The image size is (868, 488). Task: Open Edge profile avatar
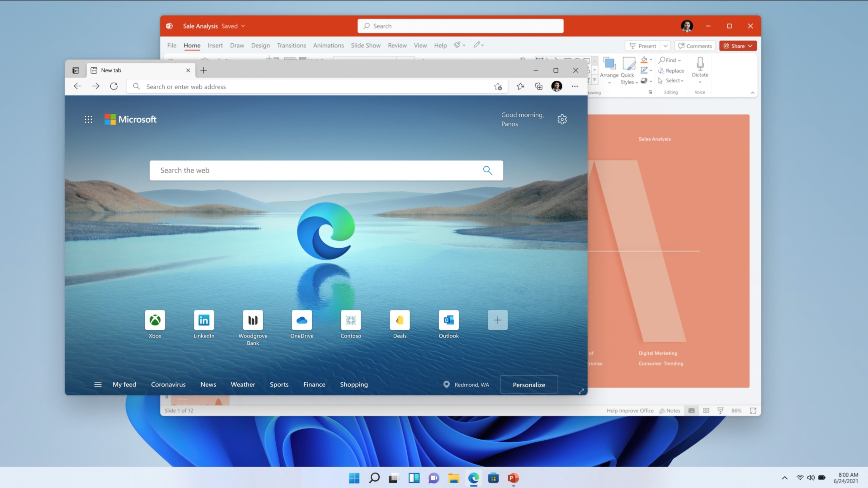click(557, 86)
